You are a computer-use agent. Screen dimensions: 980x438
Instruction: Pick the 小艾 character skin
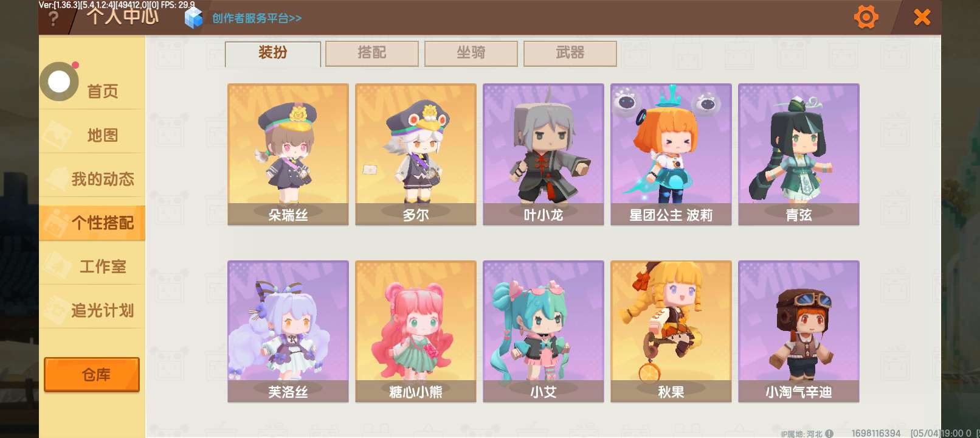543,332
